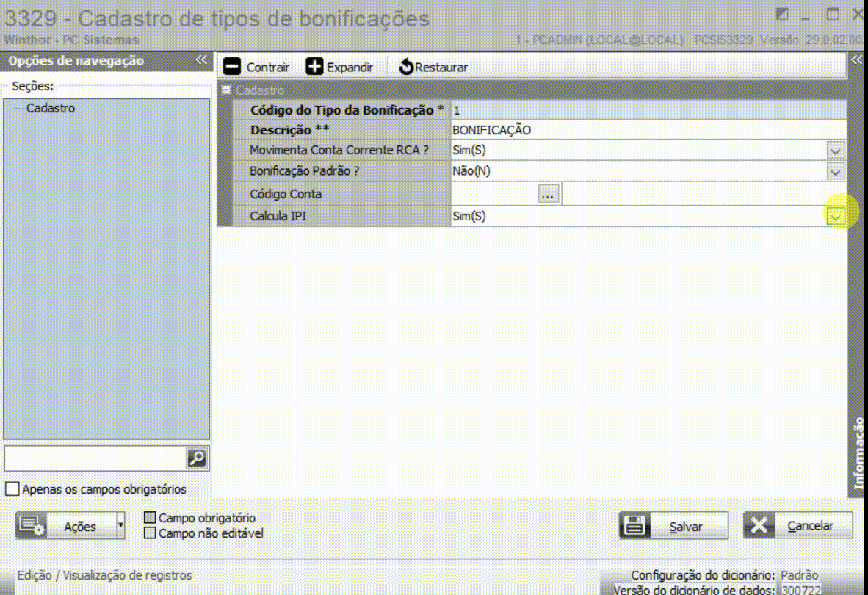
Task: Enable Apenas os campos obrigatórios checkbox
Action: click(x=12, y=488)
